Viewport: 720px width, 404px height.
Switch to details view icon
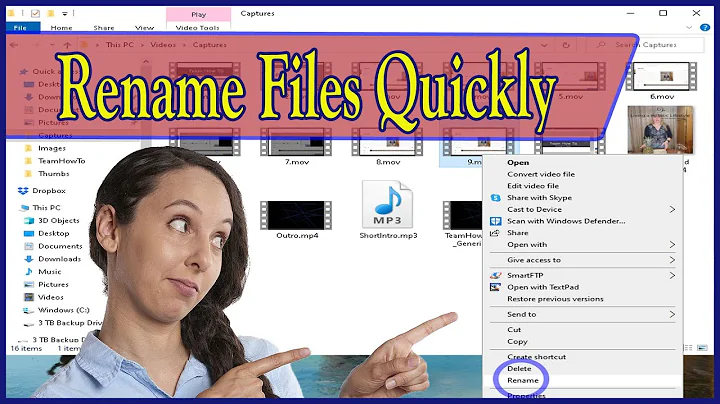click(688, 348)
